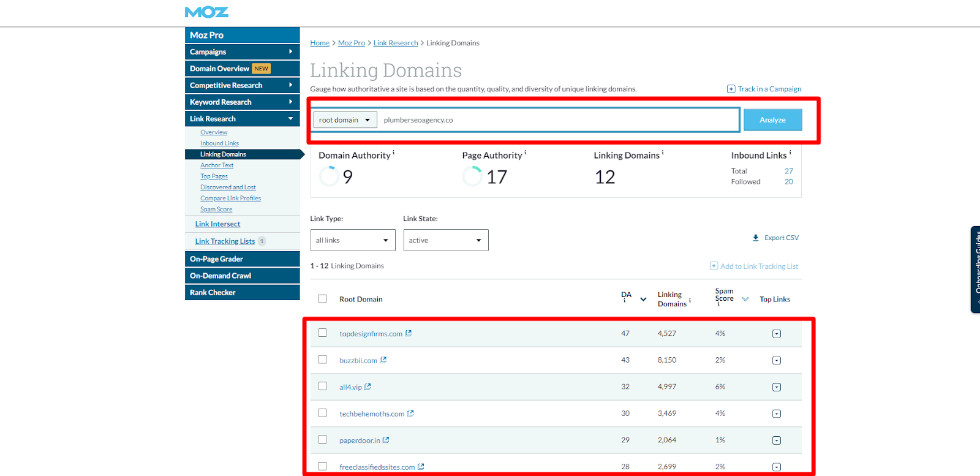This screenshot has height=476, width=980.
Task: Click Link Research in the breadcrumb
Action: coord(396,43)
